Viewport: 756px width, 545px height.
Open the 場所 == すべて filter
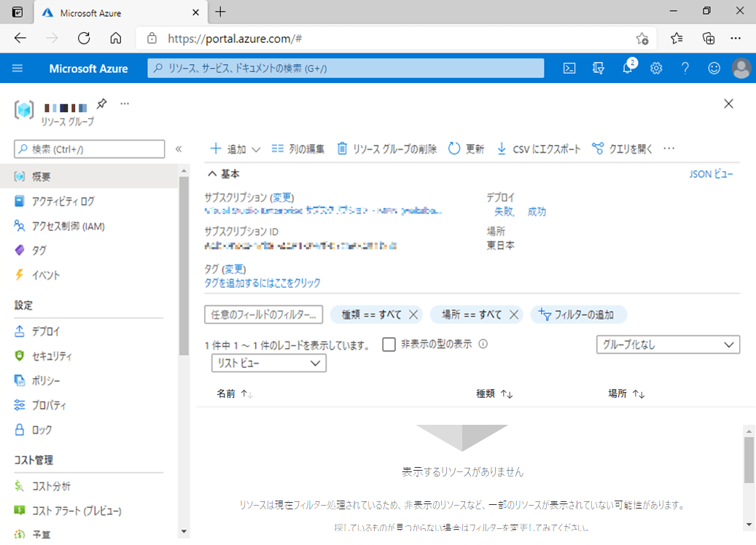pos(472,315)
